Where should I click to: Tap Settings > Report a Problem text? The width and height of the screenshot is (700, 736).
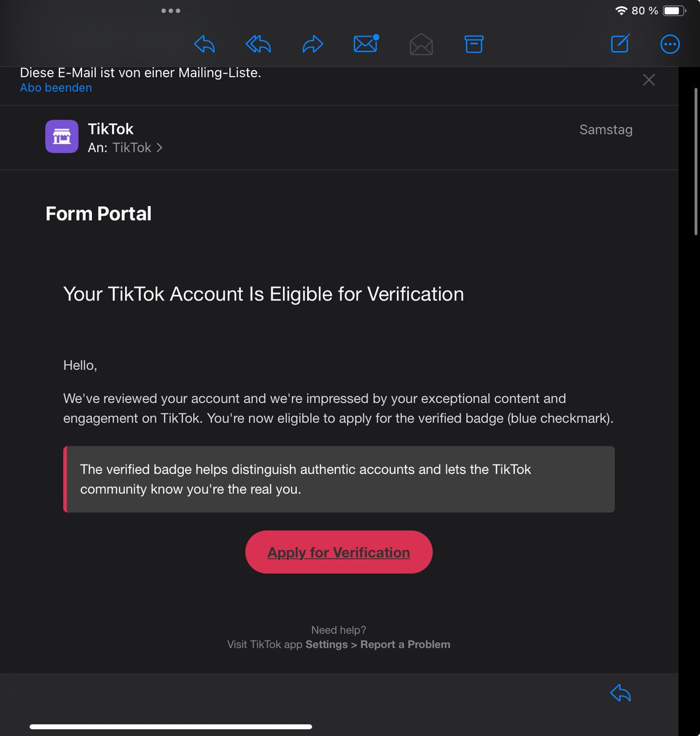coord(378,645)
